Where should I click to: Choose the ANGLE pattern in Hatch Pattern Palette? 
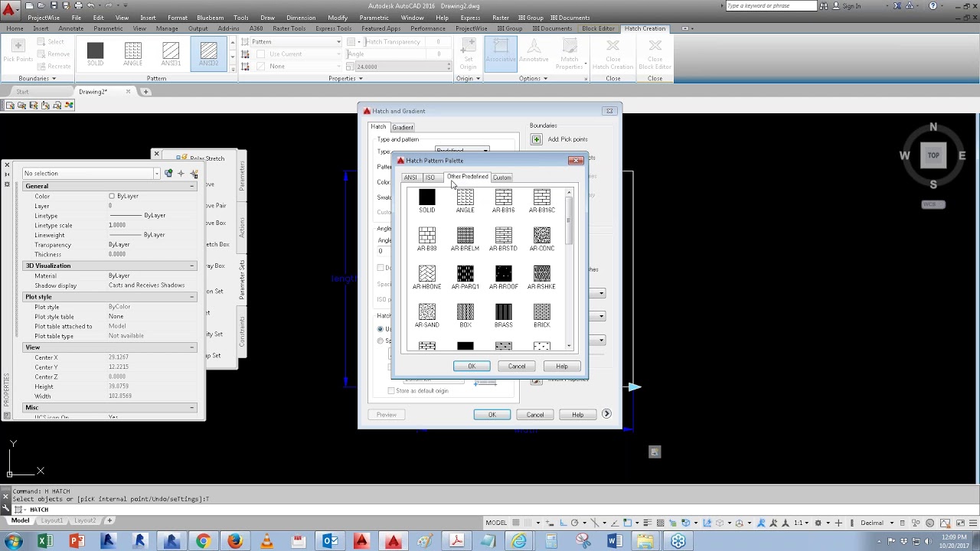pyautogui.click(x=465, y=197)
